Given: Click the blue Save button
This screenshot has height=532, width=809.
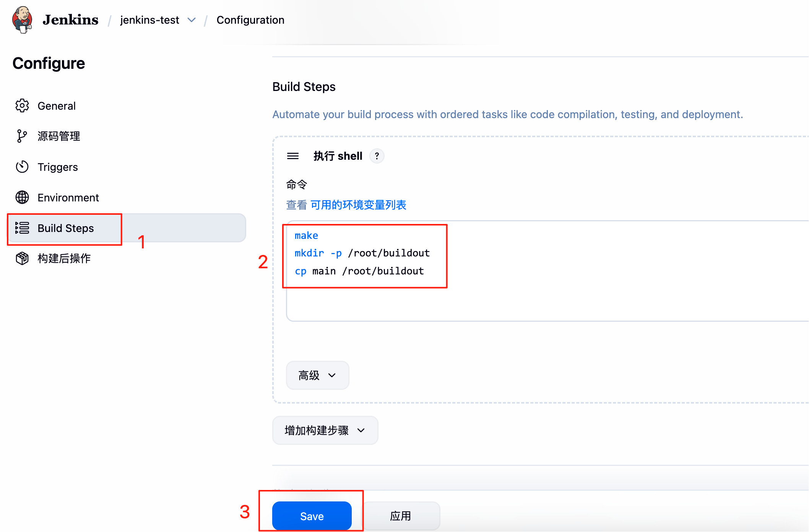Looking at the screenshot, I should pos(312,516).
